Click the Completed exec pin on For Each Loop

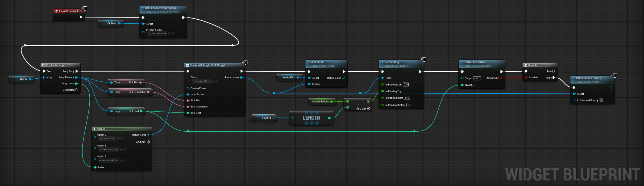(x=77, y=90)
